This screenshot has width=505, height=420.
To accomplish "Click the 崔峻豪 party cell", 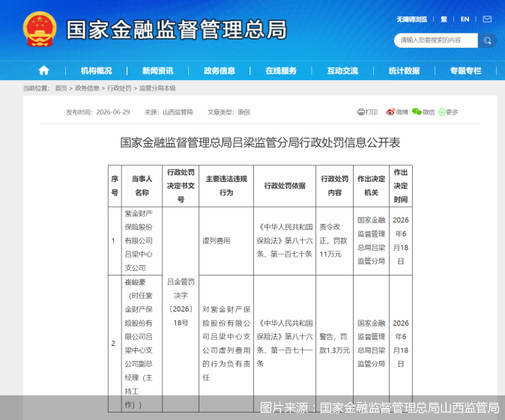I will [142, 344].
